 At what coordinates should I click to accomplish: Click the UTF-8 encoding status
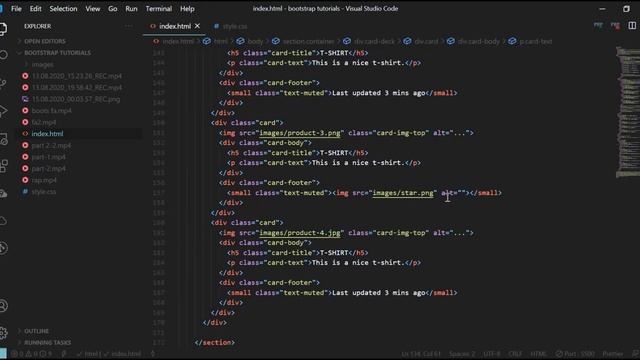point(491,354)
